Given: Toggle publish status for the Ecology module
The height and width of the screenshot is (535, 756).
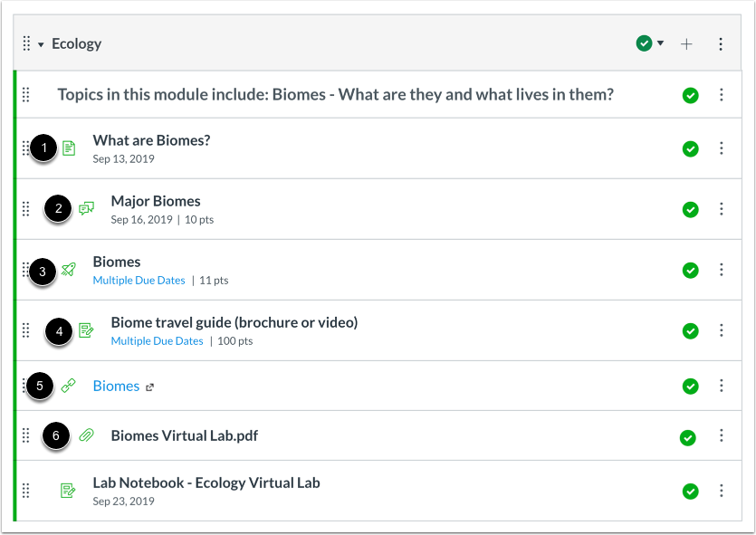Looking at the screenshot, I should [x=644, y=43].
